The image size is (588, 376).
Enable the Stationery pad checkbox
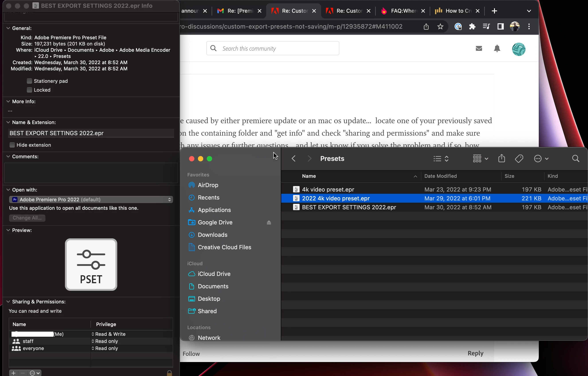(x=29, y=81)
